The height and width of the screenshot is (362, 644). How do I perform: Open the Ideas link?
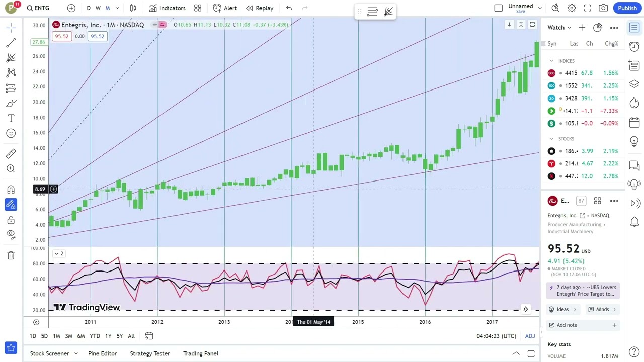(562, 309)
